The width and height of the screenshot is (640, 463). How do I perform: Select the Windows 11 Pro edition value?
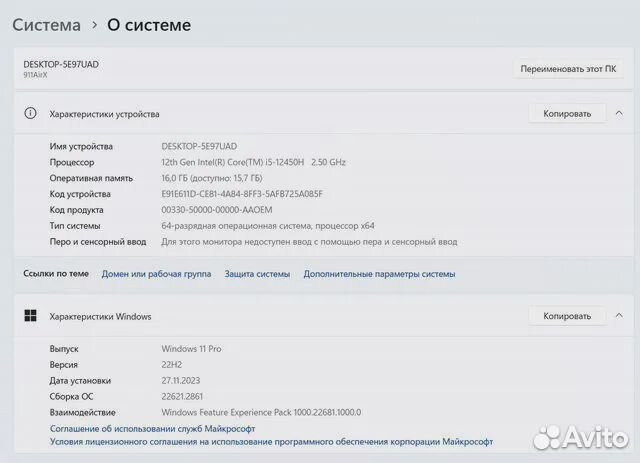point(191,349)
